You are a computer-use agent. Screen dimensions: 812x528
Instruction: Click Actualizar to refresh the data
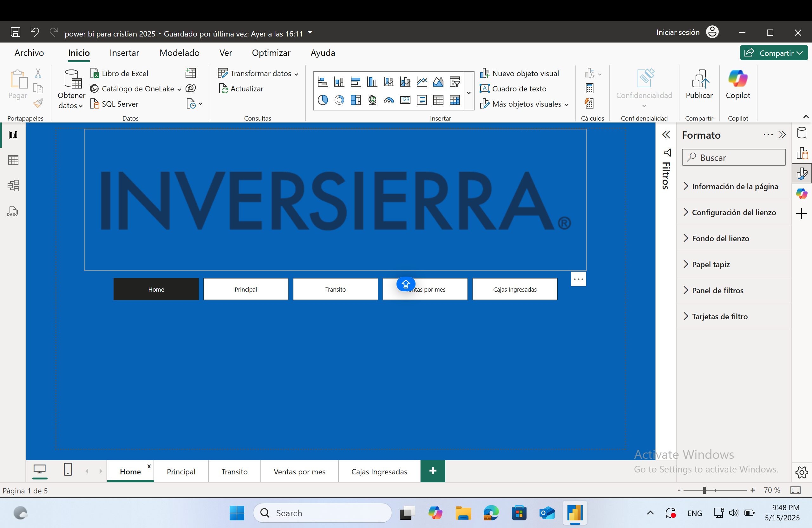click(246, 89)
